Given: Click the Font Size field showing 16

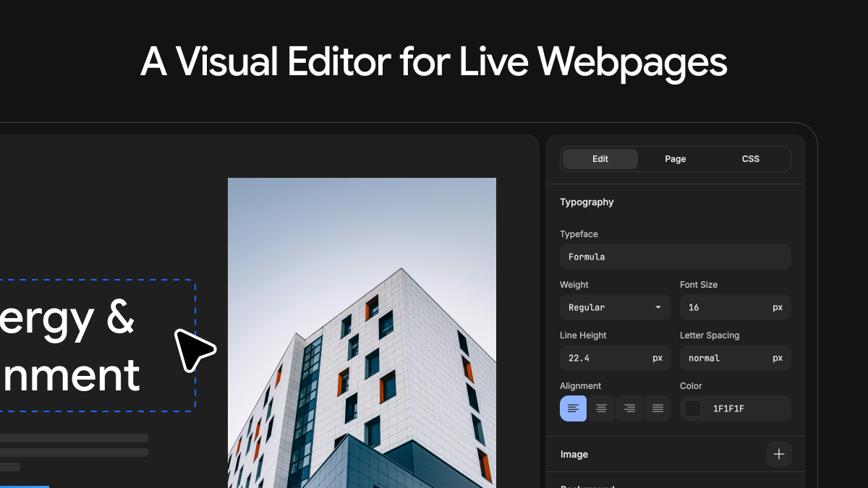Looking at the screenshot, I should point(736,307).
